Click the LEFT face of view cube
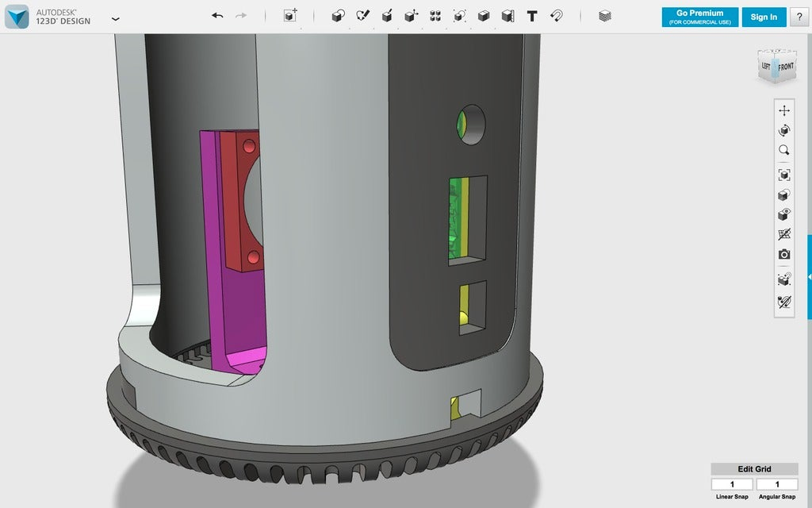 click(x=765, y=66)
